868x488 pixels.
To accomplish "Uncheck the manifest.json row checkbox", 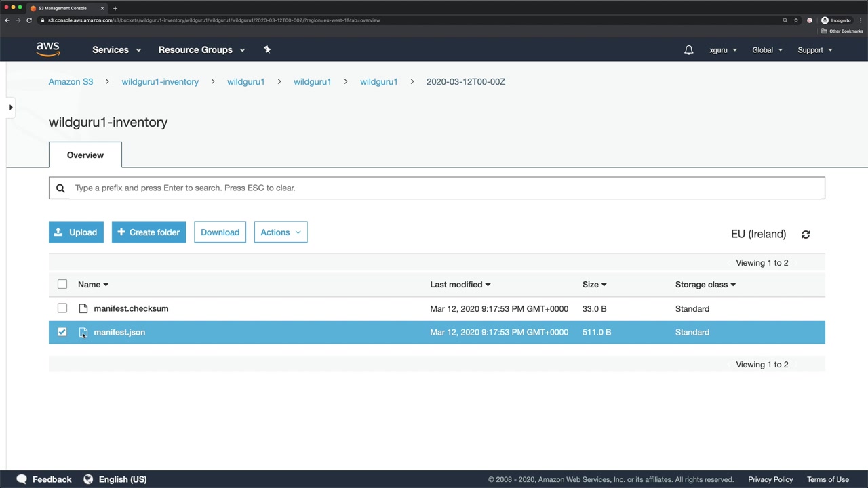I will coord(62,332).
